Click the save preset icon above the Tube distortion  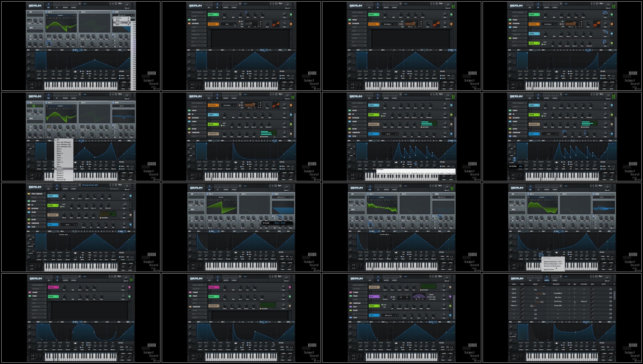(x=240, y=4)
